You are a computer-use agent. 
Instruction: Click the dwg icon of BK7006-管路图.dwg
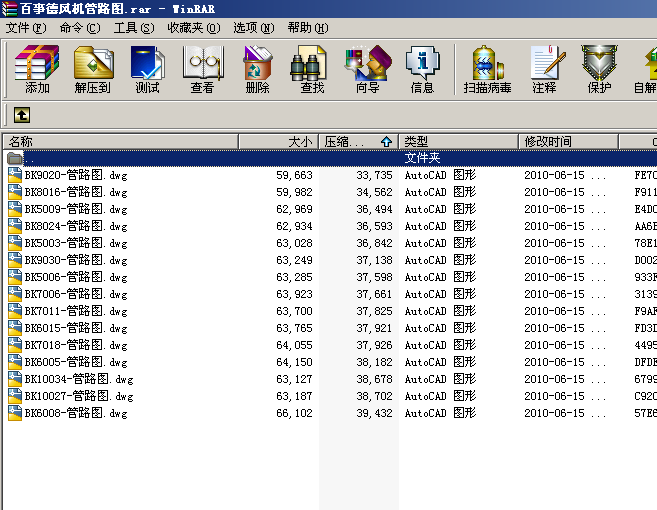tap(15, 294)
